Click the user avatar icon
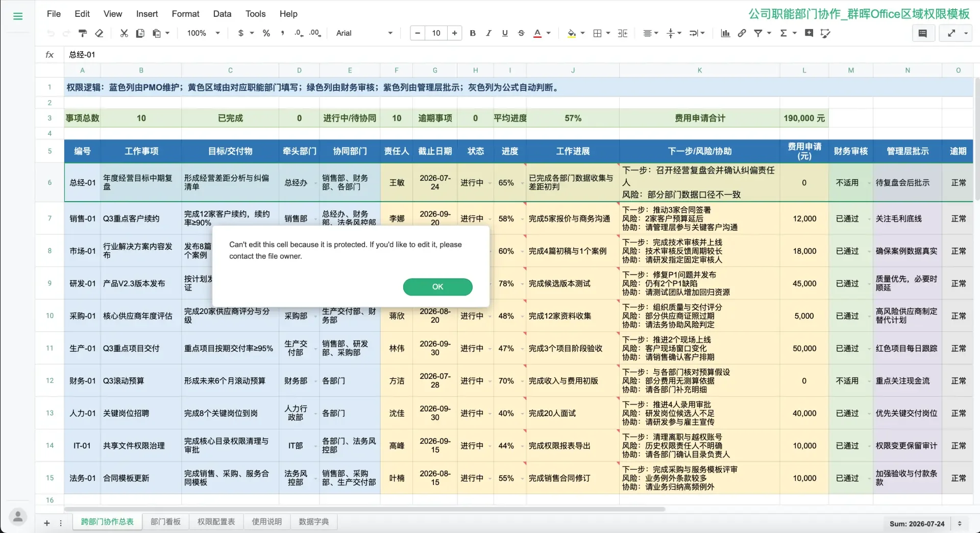 point(18,517)
